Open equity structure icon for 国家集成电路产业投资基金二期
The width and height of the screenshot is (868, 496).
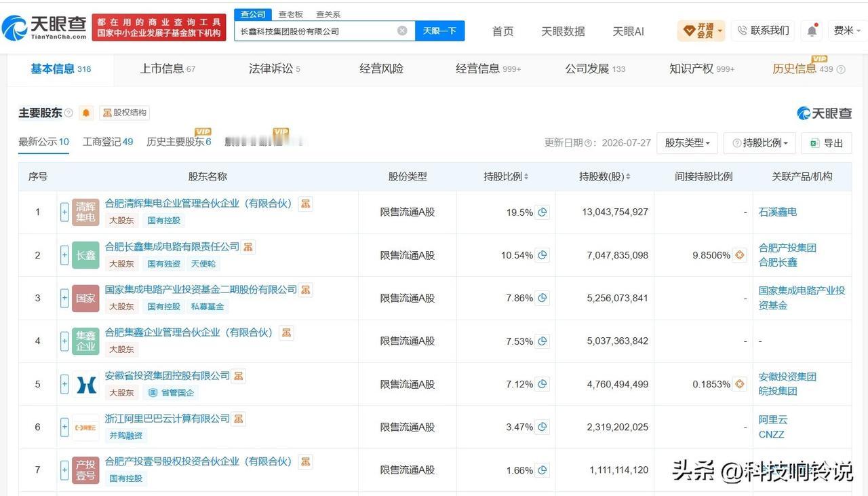(x=306, y=290)
